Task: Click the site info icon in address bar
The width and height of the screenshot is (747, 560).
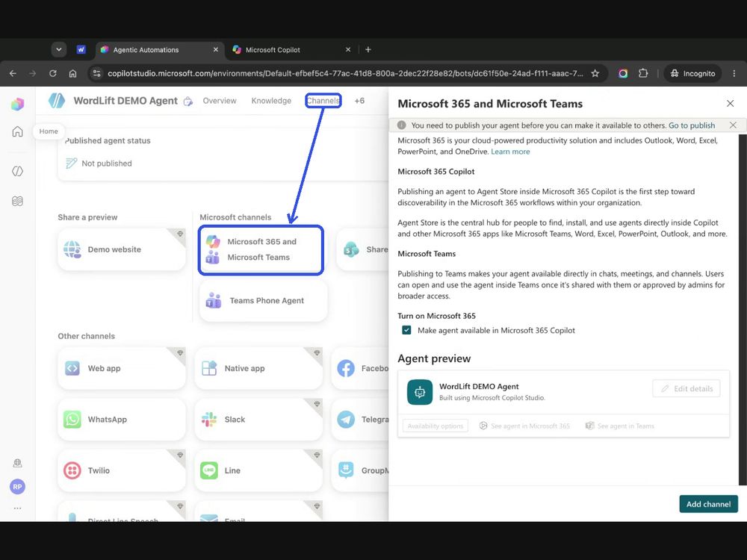Action: (97, 73)
